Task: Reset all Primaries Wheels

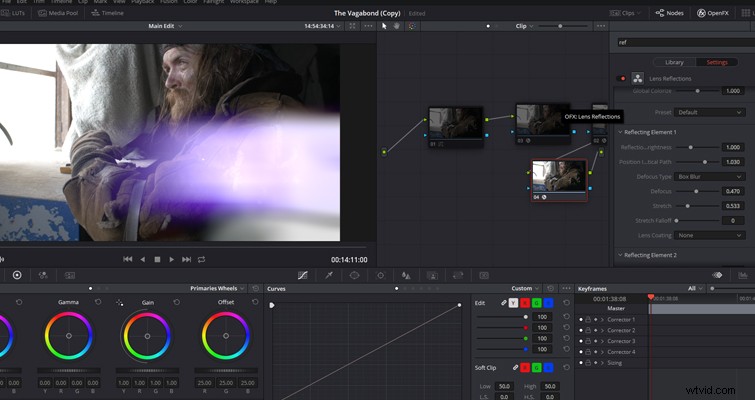Action: [x=255, y=288]
